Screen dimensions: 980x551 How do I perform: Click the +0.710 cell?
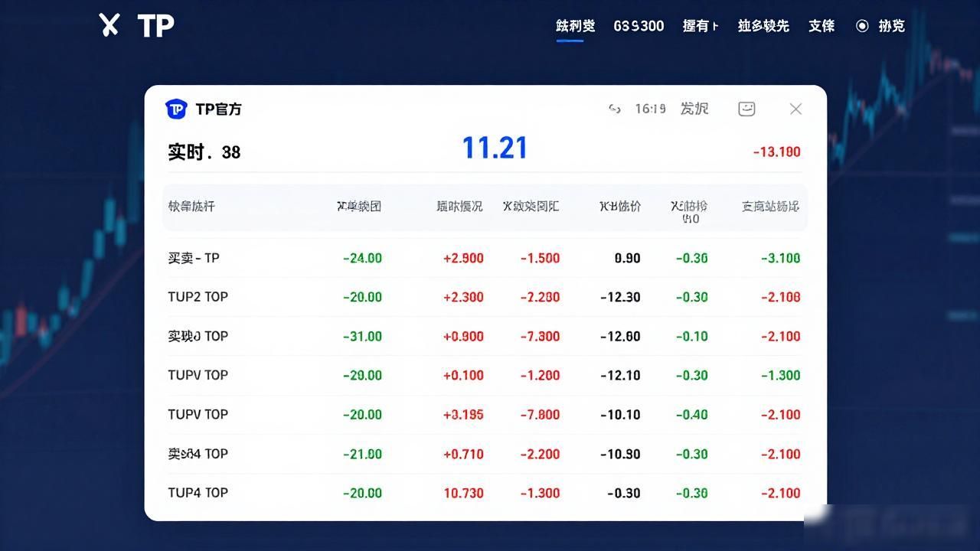coord(463,454)
